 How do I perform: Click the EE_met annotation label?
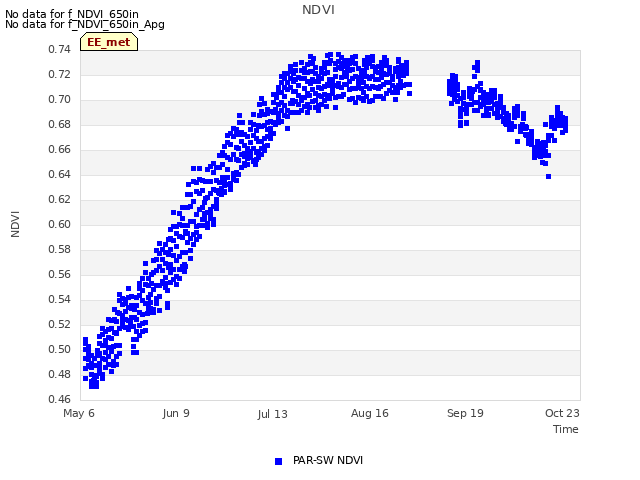tap(109, 42)
